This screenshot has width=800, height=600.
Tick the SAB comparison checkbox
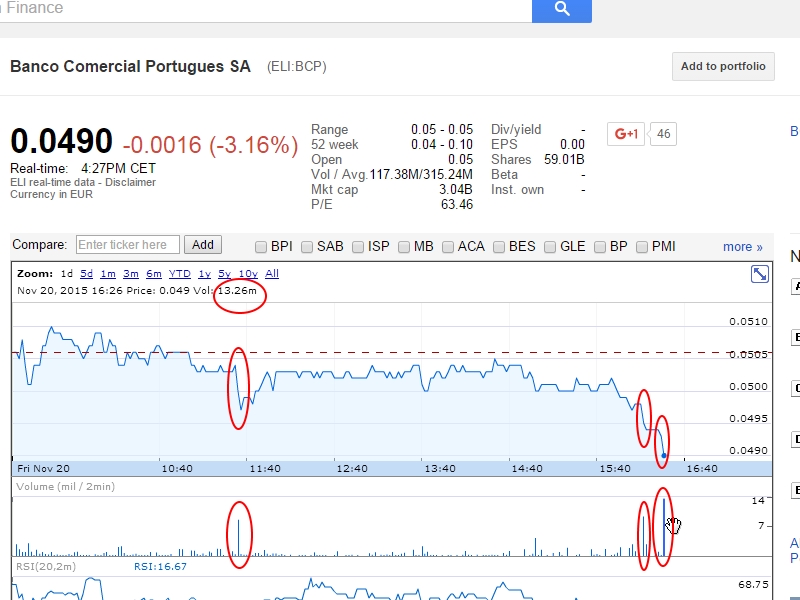click(307, 247)
